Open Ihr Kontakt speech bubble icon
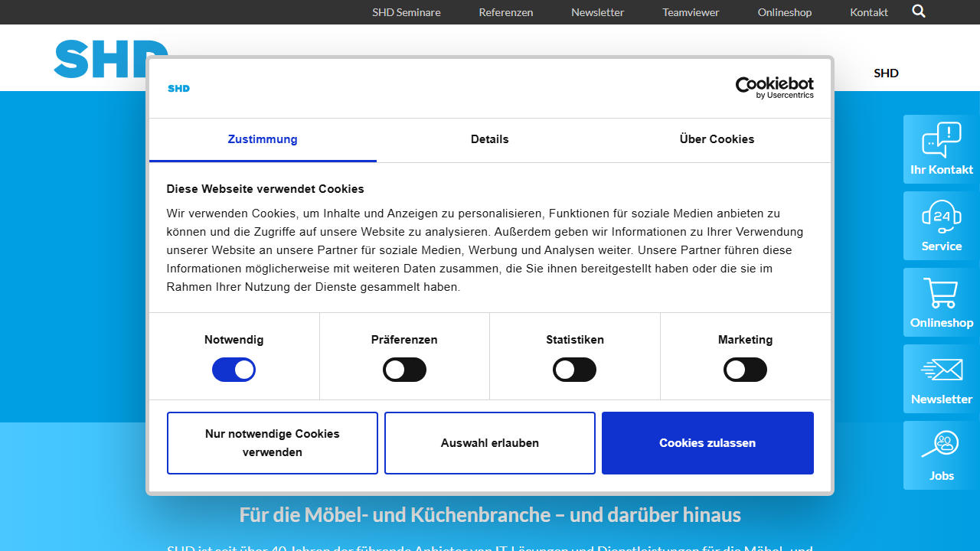The height and width of the screenshot is (551, 980). click(942, 139)
